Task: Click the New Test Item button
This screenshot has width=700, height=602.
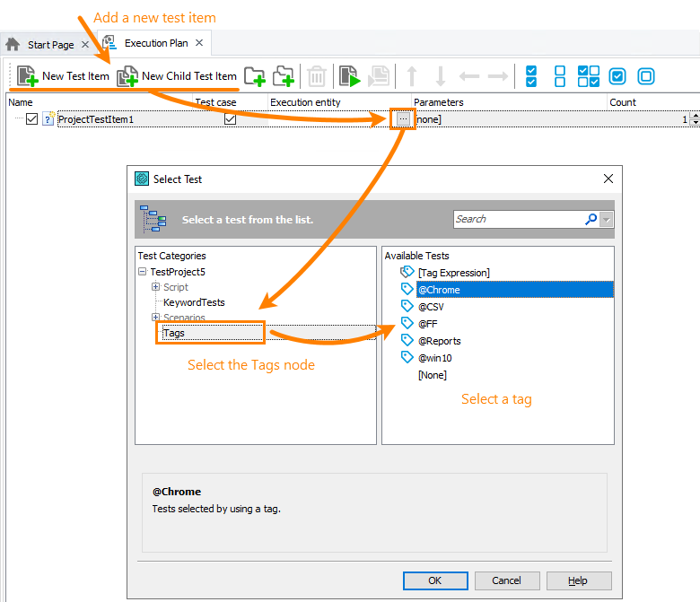Action: (63, 76)
